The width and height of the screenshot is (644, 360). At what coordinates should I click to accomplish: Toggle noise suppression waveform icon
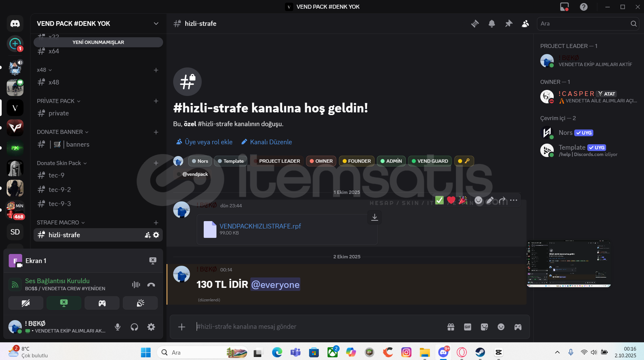(136, 285)
